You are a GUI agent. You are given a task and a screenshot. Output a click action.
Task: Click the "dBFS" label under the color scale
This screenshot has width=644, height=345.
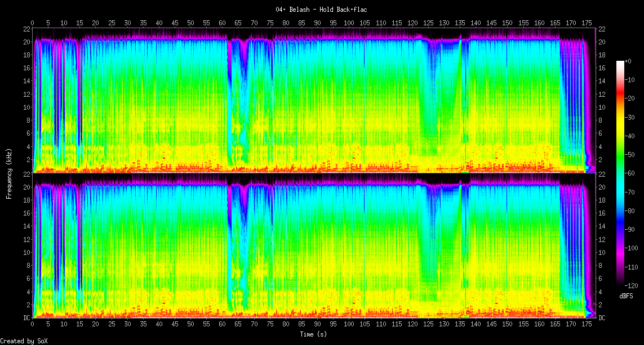pos(626,296)
